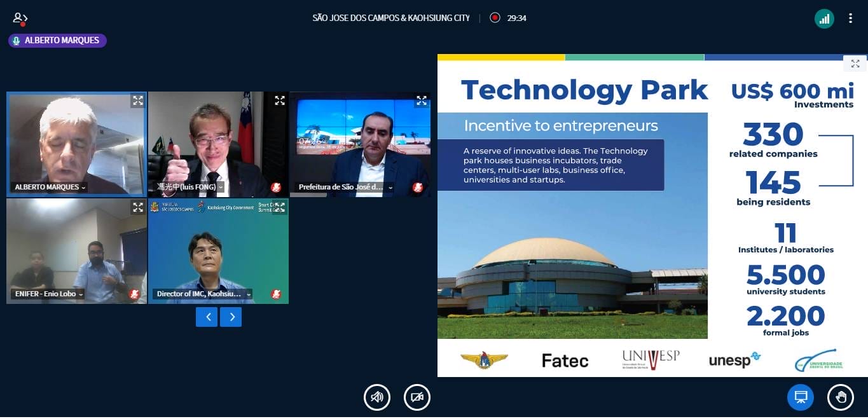
Task: Fullscreen the luis FONG webcam tile
Action: [x=280, y=100]
